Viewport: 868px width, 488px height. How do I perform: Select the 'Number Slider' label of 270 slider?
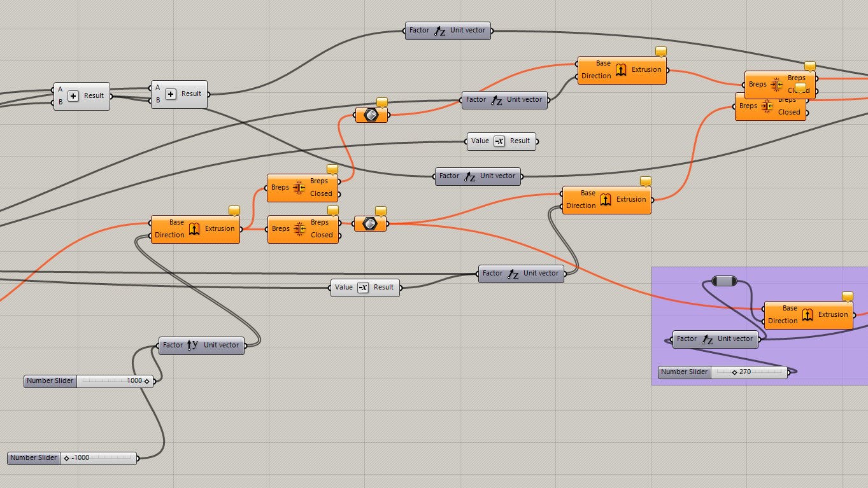[684, 372]
